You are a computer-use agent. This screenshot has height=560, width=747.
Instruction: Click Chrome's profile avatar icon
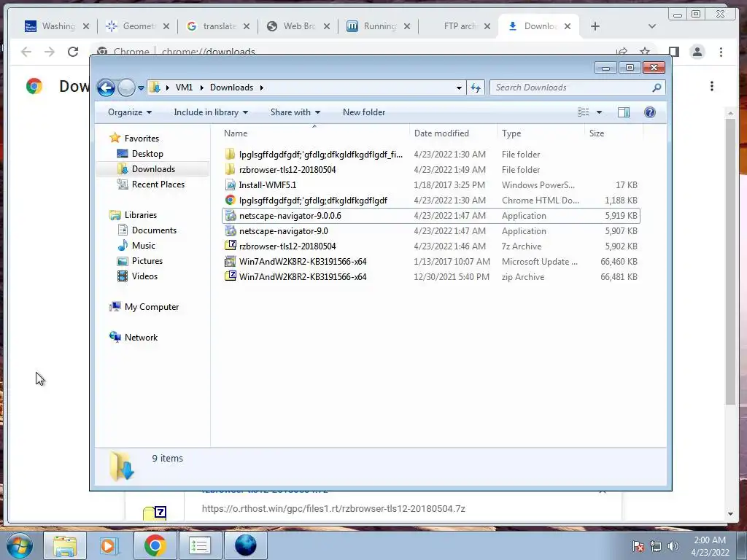tap(697, 52)
